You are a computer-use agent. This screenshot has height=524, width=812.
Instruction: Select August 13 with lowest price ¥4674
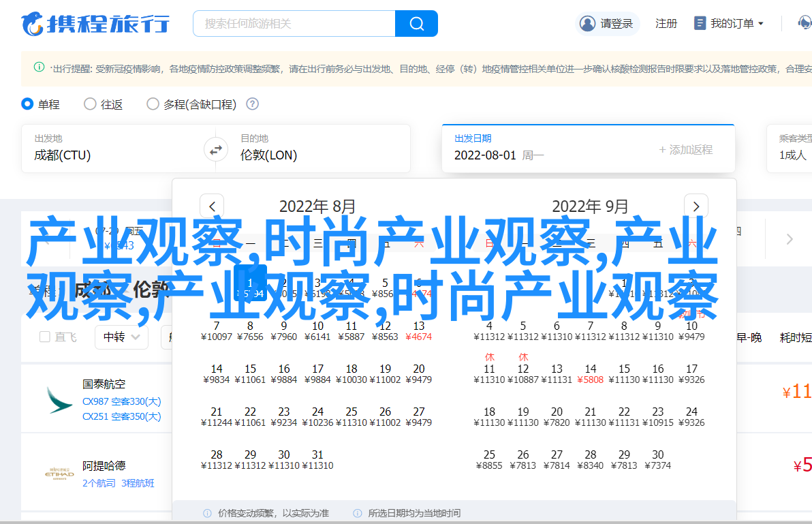(418, 331)
